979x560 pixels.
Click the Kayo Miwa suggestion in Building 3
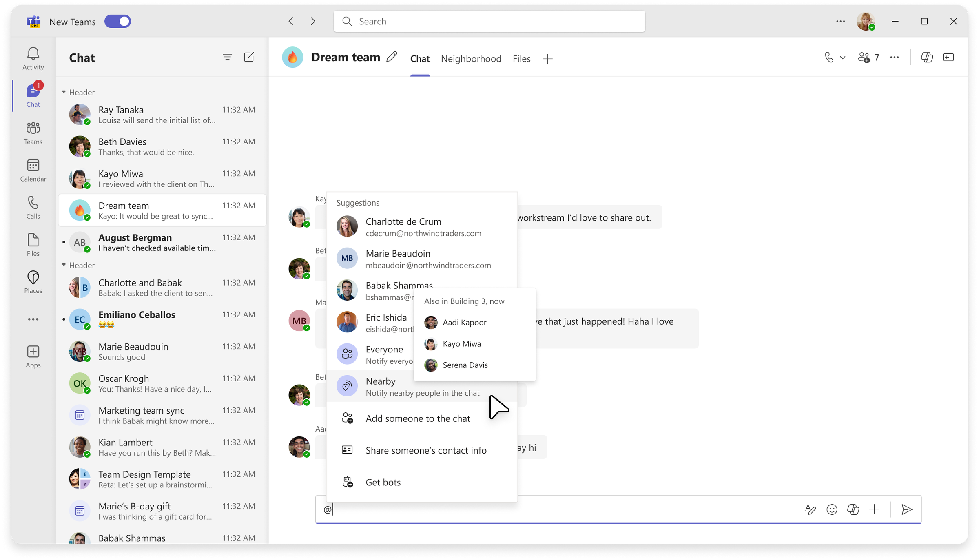pos(461,343)
